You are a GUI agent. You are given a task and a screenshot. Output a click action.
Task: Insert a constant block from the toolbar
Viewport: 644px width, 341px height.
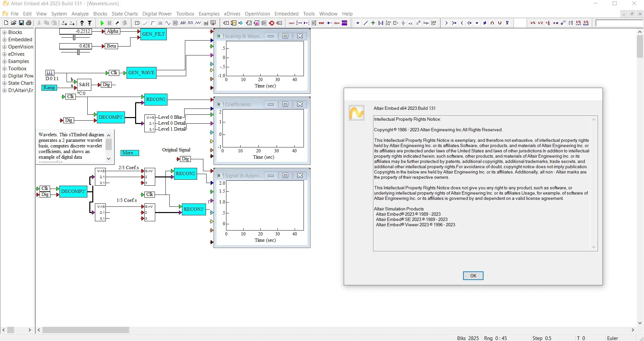point(137,23)
